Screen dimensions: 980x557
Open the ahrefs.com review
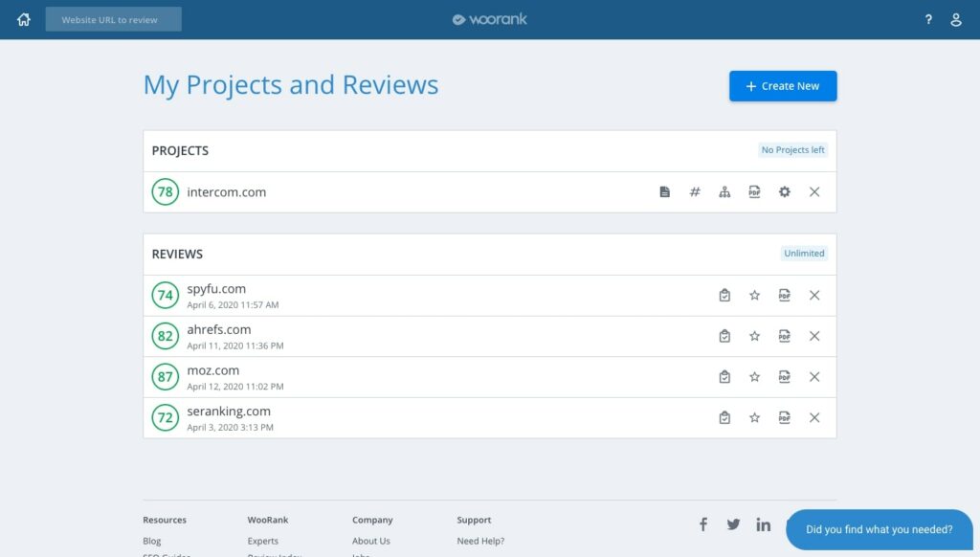pyautogui.click(x=219, y=329)
